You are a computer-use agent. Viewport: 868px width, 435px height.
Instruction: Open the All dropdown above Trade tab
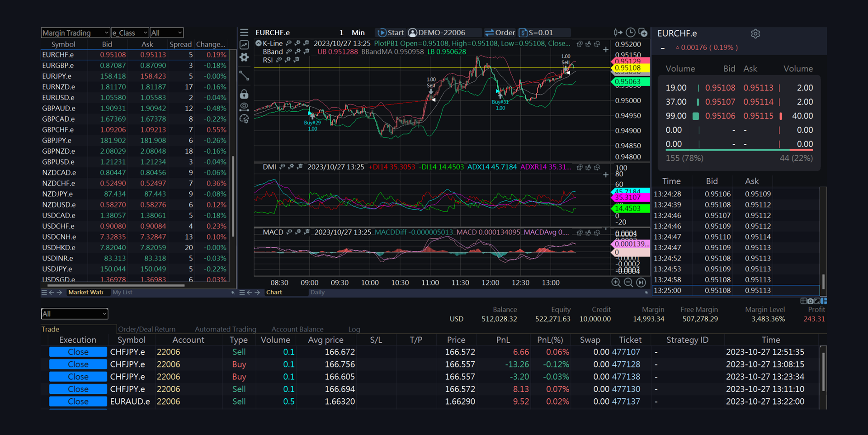75,313
